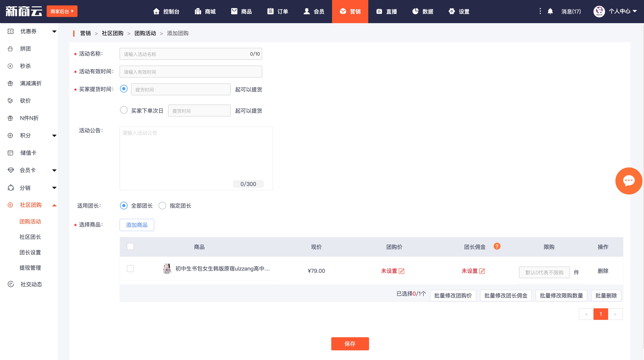Click the 社交动态 sidebar icon

click(11, 284)
